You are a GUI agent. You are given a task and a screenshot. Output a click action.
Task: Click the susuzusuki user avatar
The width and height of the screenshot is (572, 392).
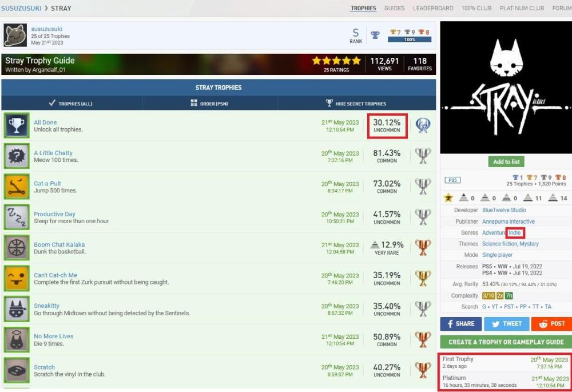[15, 35]
